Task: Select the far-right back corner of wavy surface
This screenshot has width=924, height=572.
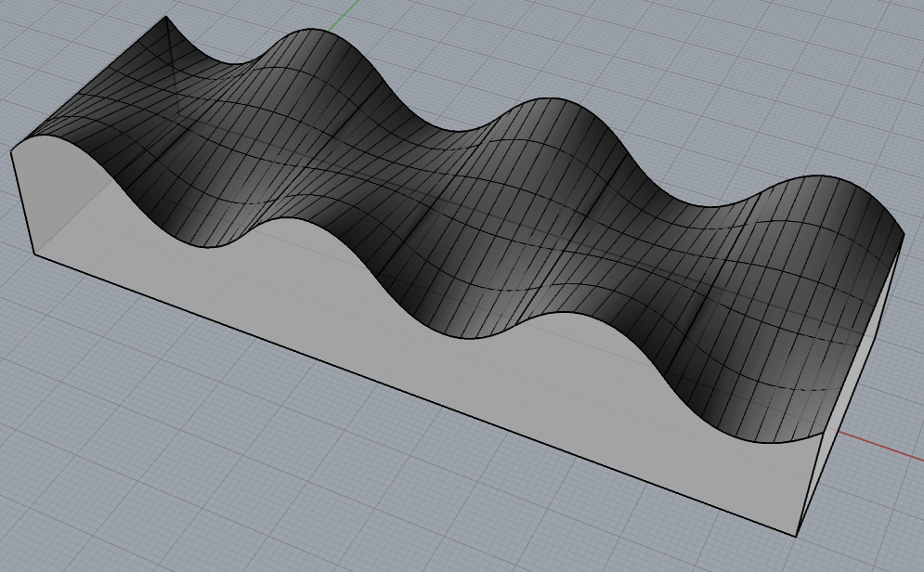Action: tap(903, 232)
